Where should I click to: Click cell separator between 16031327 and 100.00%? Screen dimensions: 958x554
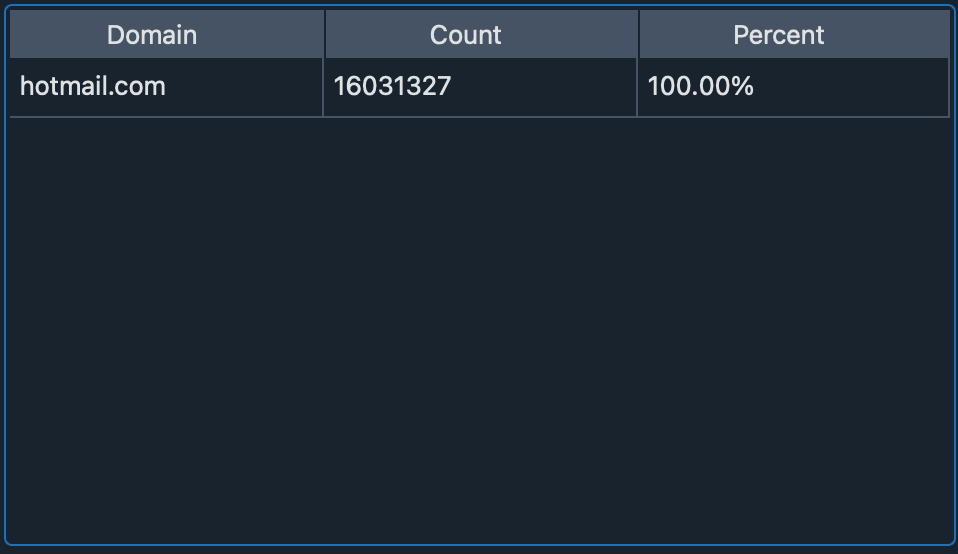637,87
